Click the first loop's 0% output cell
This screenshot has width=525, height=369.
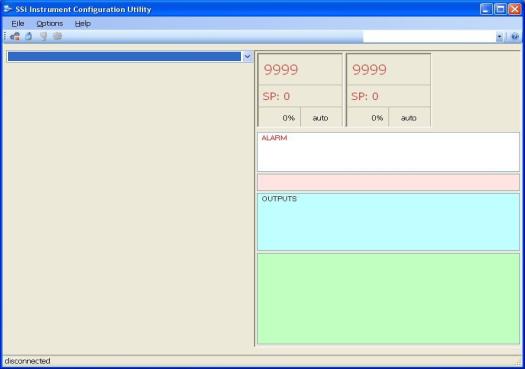tap(280, 118)
